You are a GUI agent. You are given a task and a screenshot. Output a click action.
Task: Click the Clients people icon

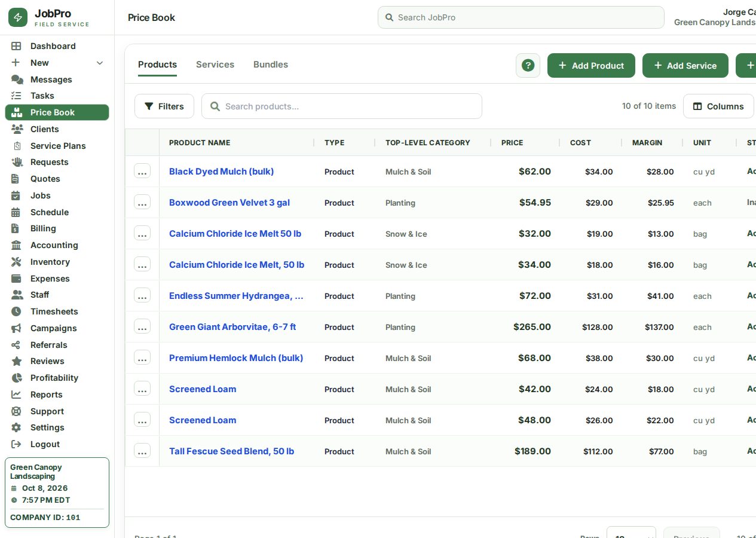pos(17,129)
